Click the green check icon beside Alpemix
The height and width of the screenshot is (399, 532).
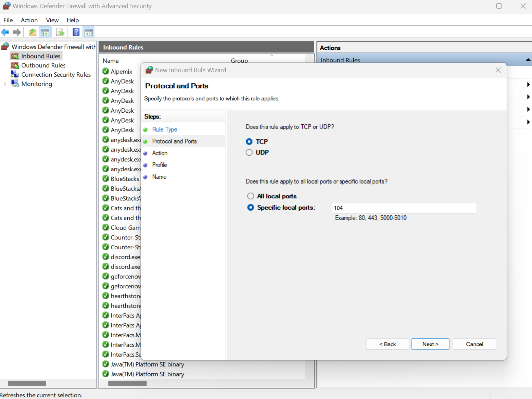pyautogui.click(x=106, y=71)
